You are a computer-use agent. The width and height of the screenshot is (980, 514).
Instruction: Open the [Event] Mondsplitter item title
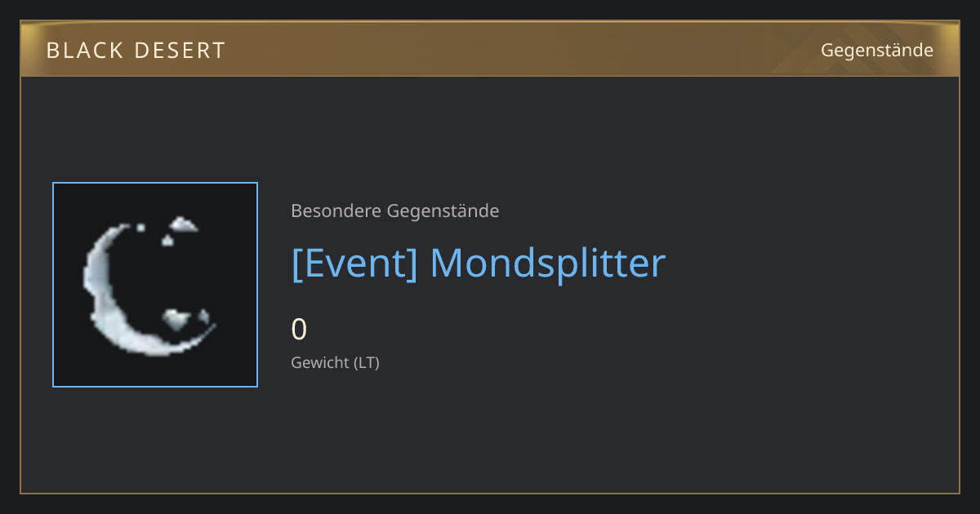[x=479, y=264]
